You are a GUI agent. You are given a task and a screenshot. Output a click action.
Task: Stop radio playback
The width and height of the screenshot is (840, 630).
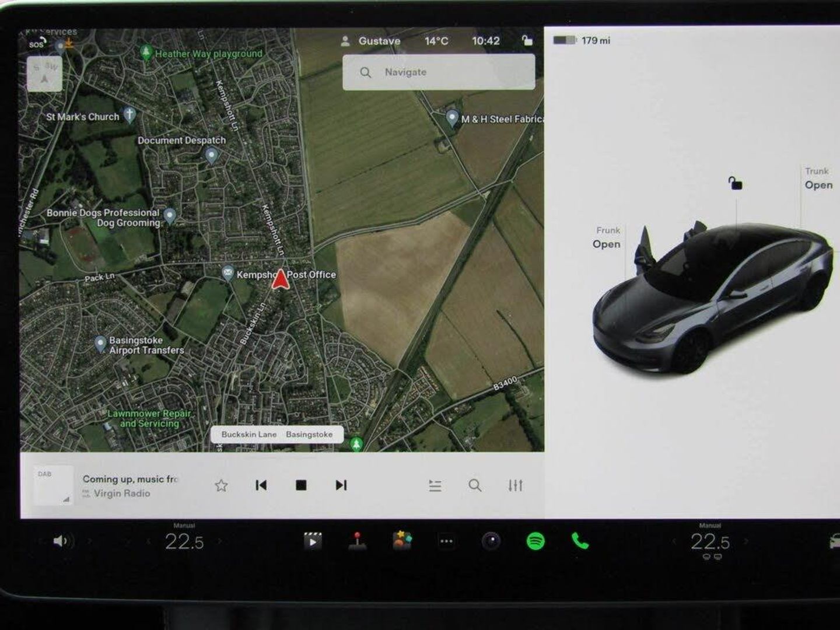pyautogui.click(x=301, y=485)
